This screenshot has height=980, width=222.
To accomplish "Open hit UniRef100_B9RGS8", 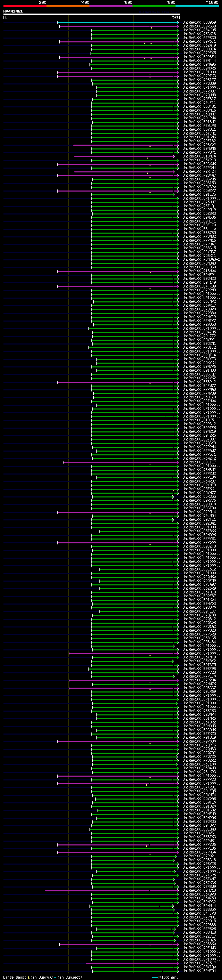I will [199, 26].
